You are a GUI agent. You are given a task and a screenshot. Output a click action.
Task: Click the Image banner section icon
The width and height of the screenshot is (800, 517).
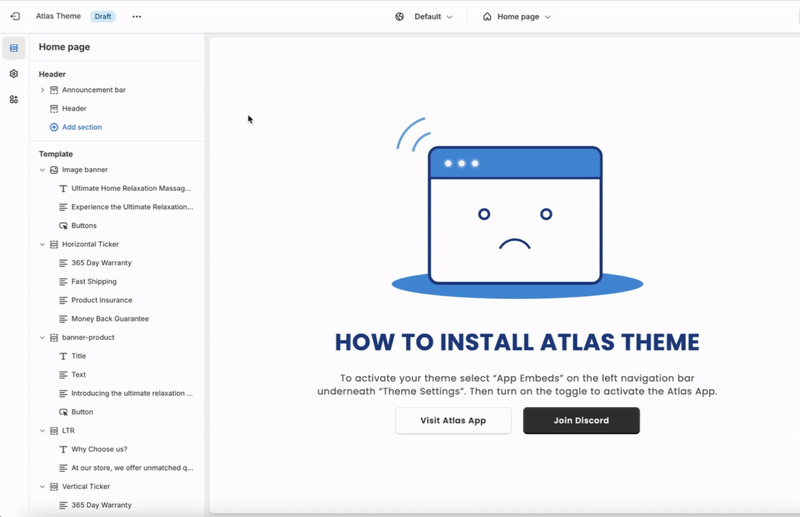(x=54, y=170)
